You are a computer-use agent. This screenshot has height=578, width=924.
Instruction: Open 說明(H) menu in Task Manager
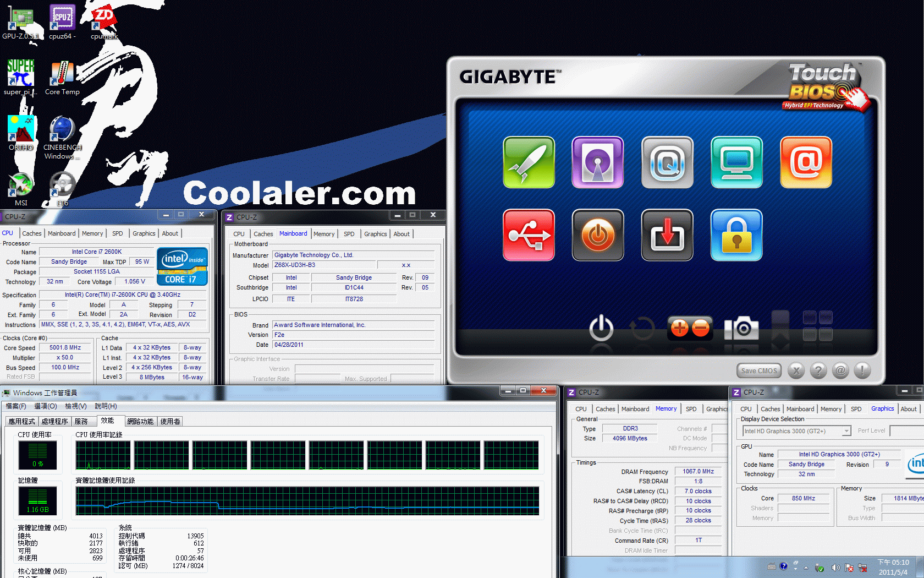click(x=106, y=406)
